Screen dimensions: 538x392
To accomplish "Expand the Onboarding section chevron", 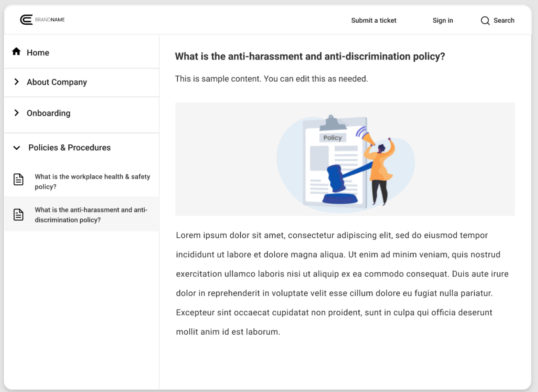I will (x=17, y=113).
